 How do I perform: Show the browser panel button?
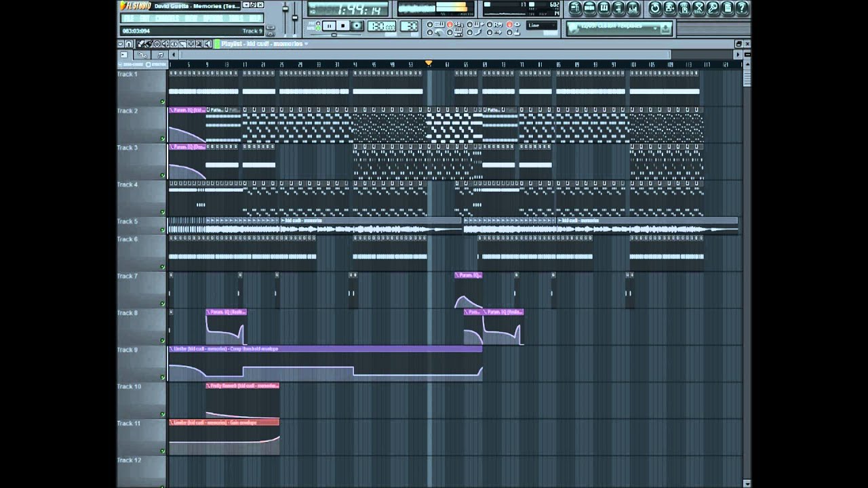(x=619, y=9)
